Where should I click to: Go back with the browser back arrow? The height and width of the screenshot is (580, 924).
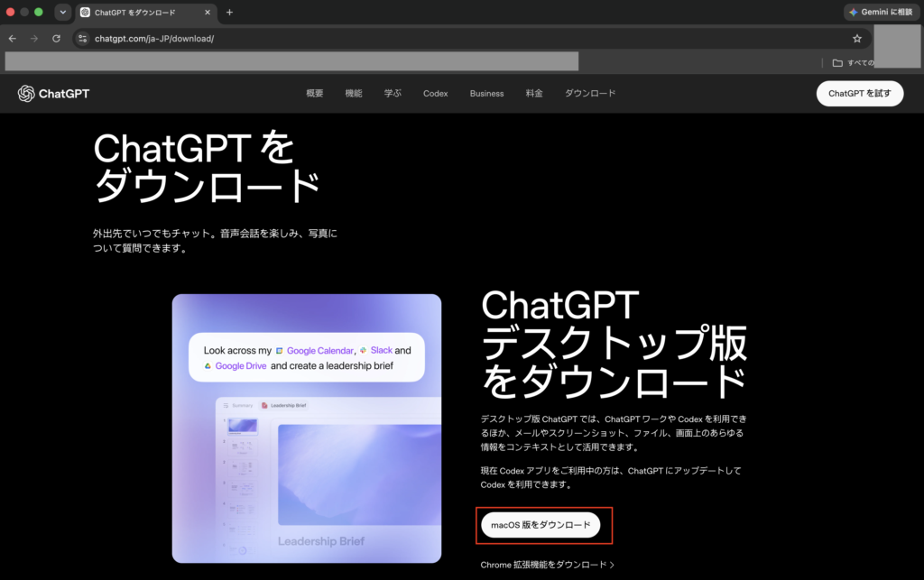click(13, 38)
